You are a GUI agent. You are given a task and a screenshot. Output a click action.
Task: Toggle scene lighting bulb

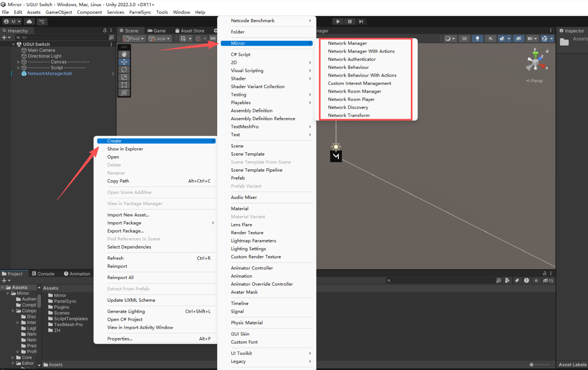[478, 38]
